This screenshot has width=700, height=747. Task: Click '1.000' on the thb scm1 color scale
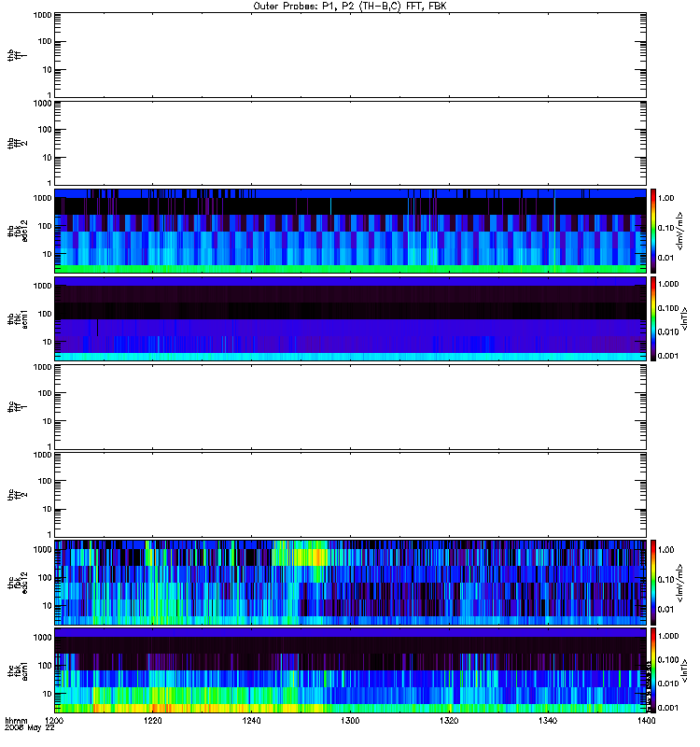668,284
